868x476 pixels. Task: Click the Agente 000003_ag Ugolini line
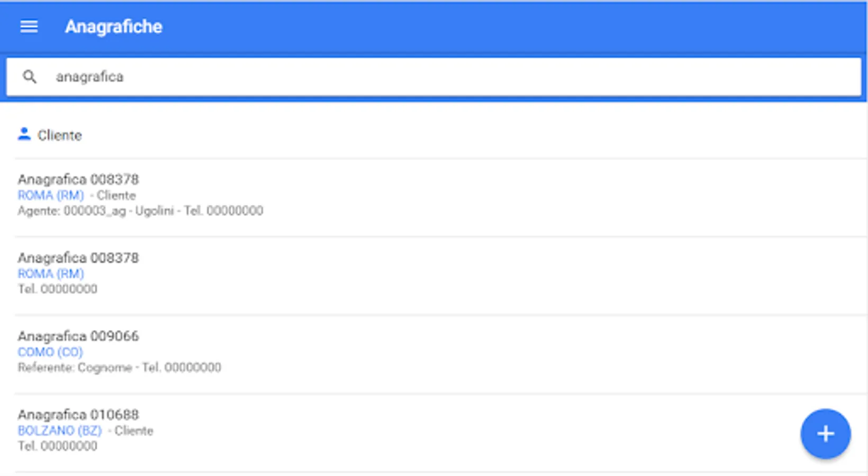(x=140, y=211)
